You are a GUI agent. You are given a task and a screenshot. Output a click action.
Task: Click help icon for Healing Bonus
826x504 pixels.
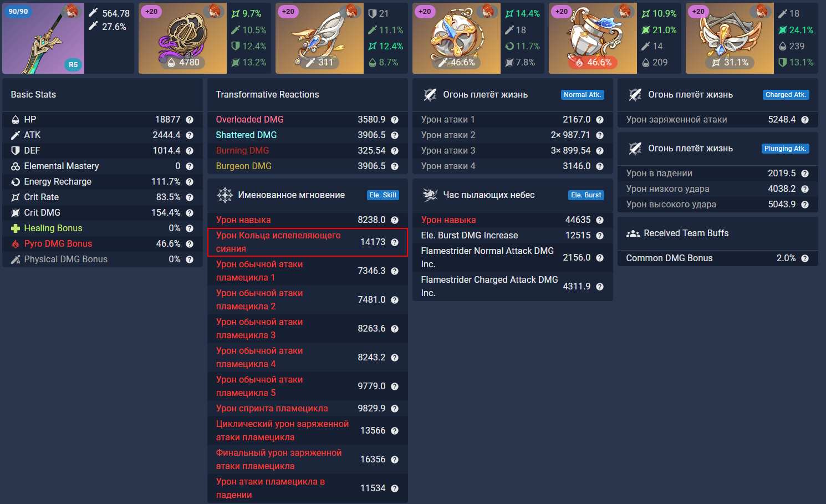(190, 228)
